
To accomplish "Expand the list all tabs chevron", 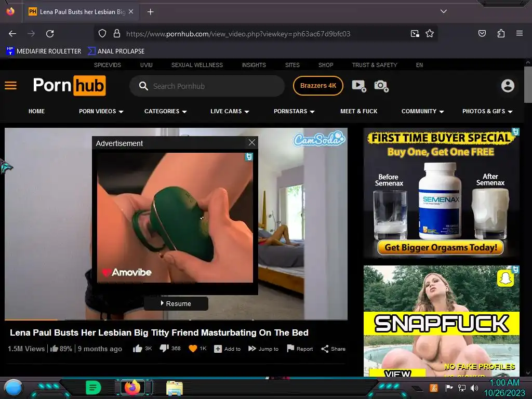I will (444, 11).
